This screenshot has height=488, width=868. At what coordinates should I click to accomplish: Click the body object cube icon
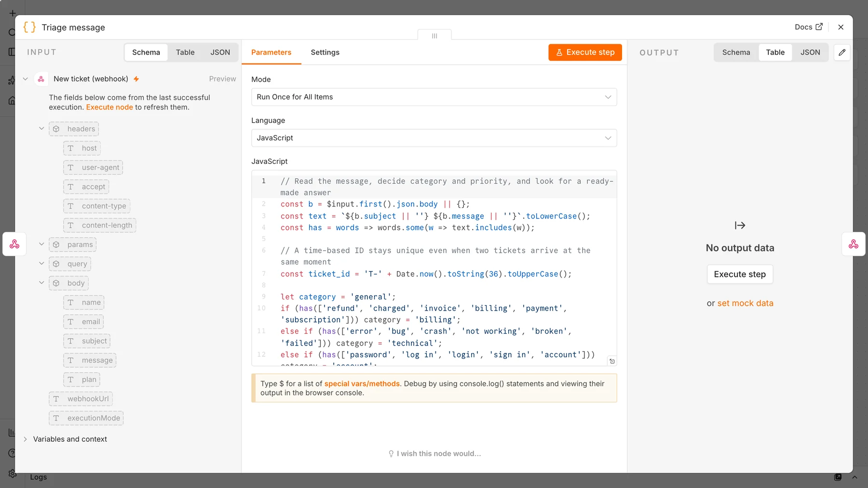pyautogui.click(x=56, y=283)
